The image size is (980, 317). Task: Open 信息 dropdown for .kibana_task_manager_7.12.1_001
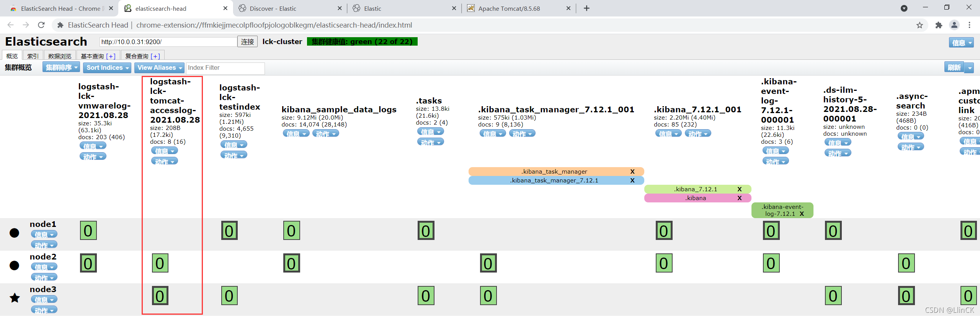coord(493,133)
